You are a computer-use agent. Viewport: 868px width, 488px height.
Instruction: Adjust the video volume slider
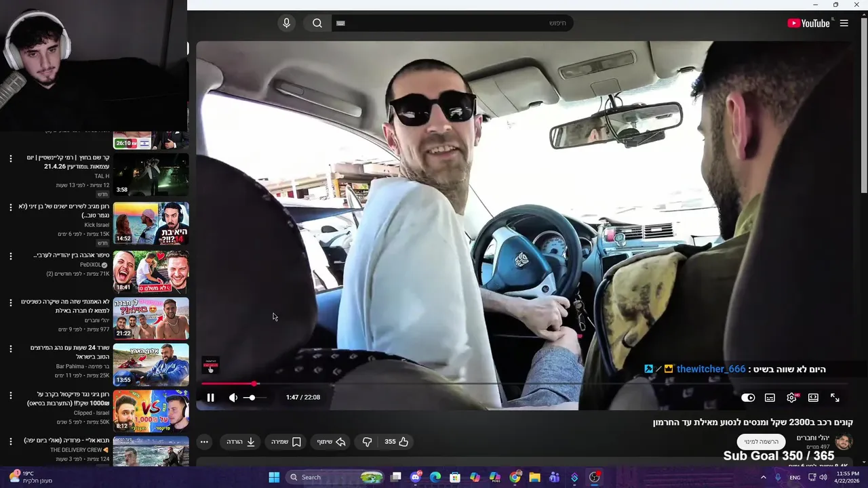[254, 398]
